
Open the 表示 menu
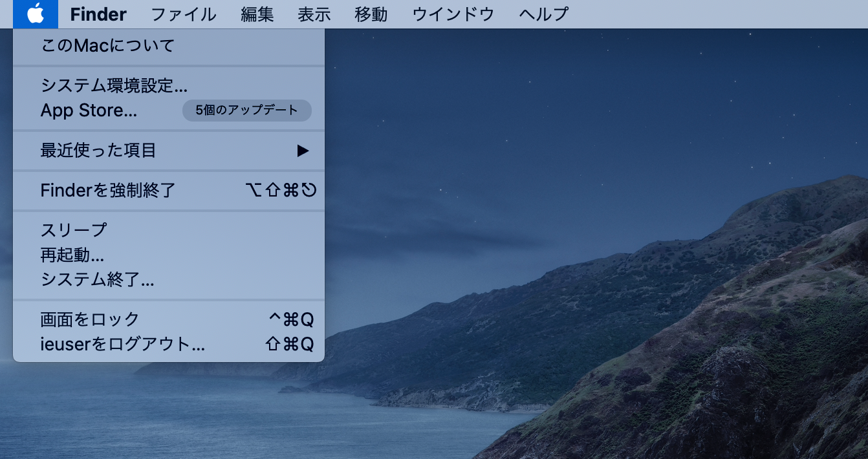click(x=314, y=14)
